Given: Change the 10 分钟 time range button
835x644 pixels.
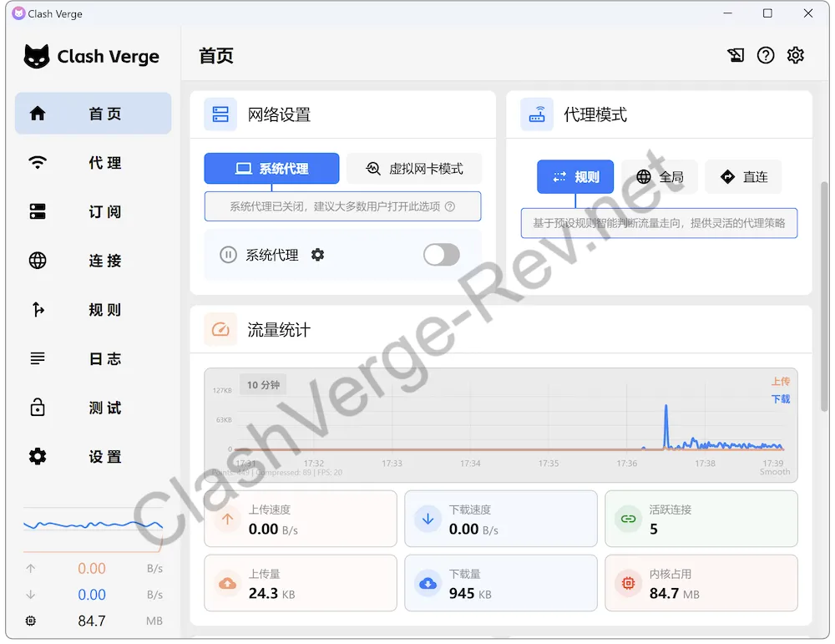Looking at the screenshot, I should pos(263,384).
